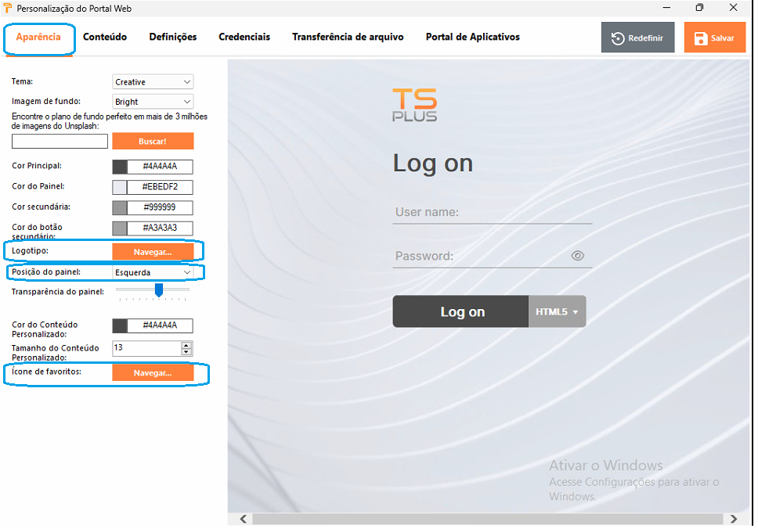Pick the Cor Principal color swatch
This screenshot has width=758, height=532.
(x=120, y=167)
